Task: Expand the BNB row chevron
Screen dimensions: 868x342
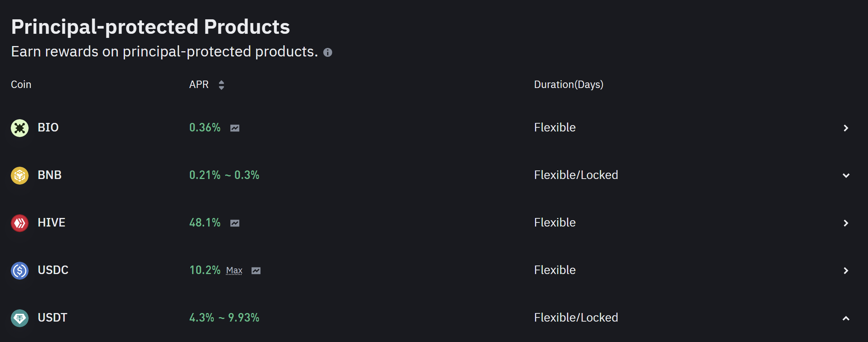Action: [846, 176]
